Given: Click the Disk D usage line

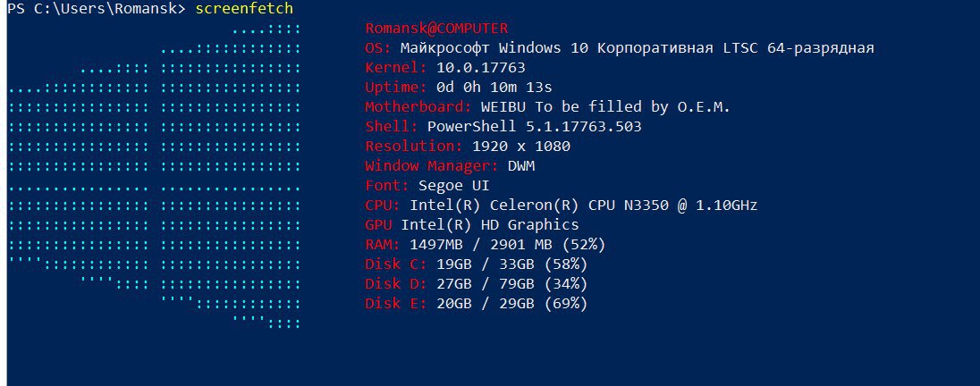Looking at the screenshot, I should tap(477, 283).
